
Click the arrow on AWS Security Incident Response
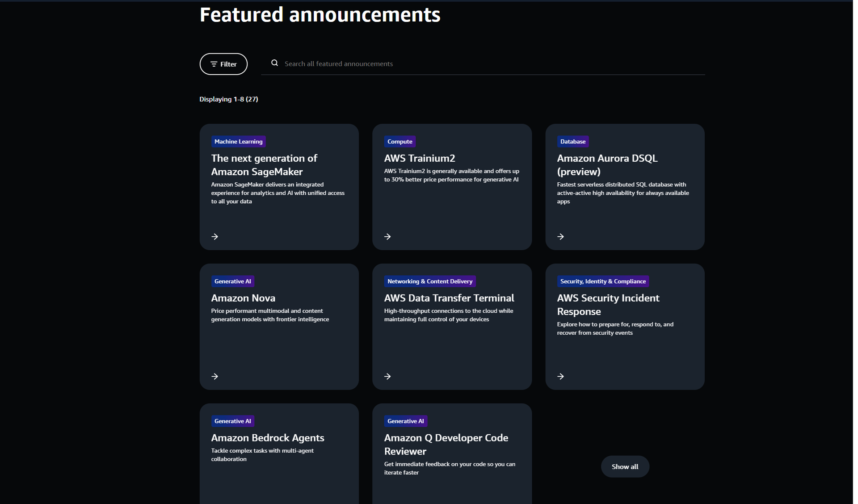click(560, 376)
